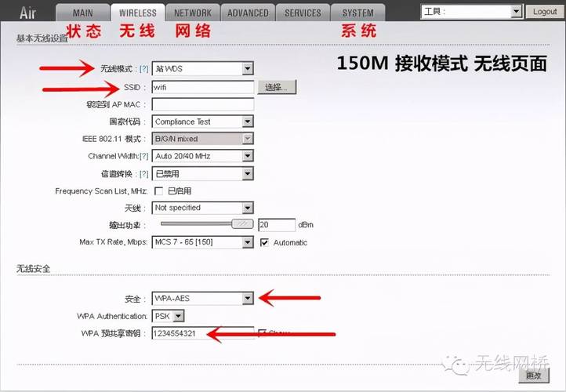
Task: Go to the ADVANCED tab
Action: tap(248, 13)
